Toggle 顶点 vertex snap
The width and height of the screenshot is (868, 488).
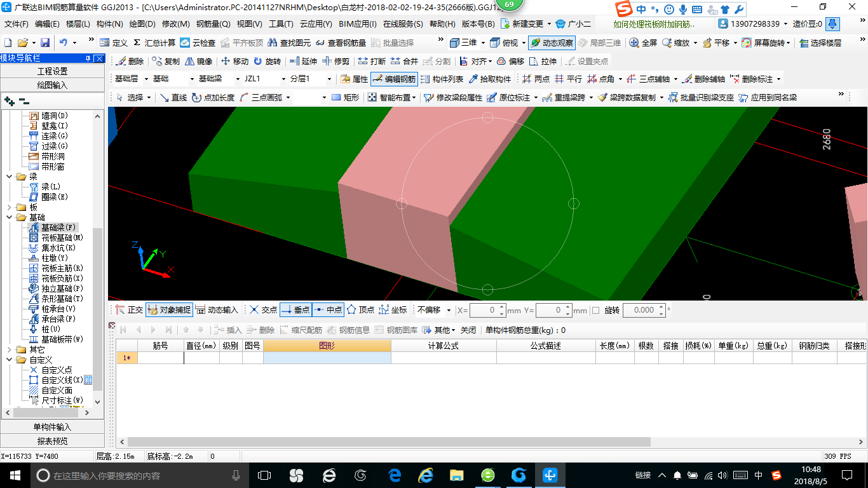click(360, 310)
